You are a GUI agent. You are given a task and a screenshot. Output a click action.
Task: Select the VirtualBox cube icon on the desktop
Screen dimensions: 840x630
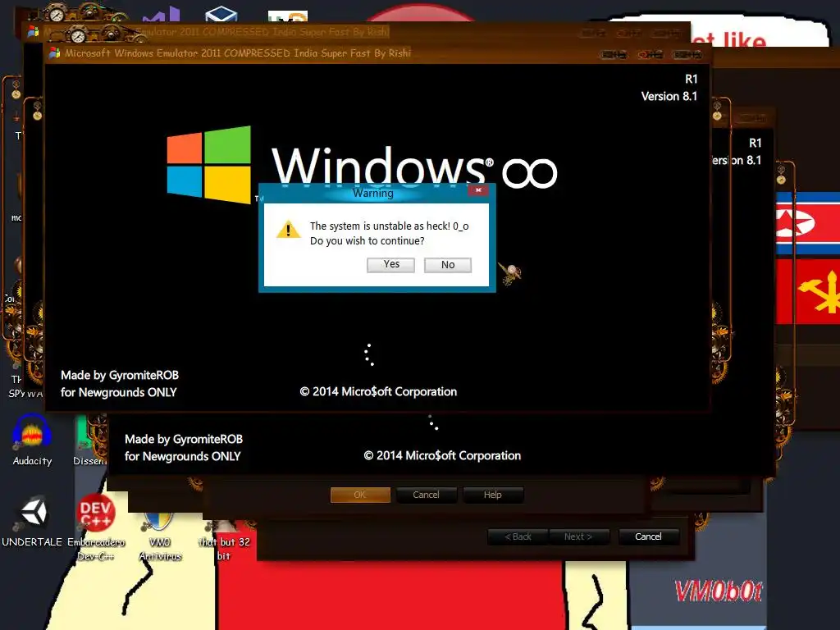click(221, 14)
